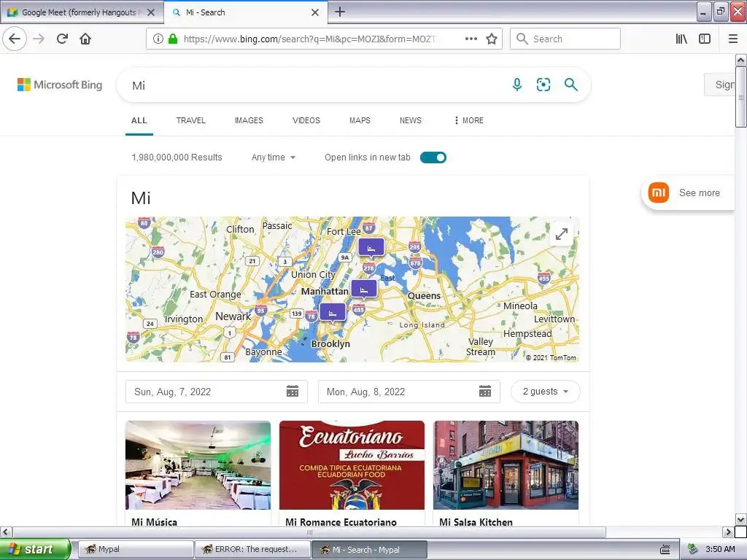Select hotel pin near Fort Lee

[x=371, y=249]
